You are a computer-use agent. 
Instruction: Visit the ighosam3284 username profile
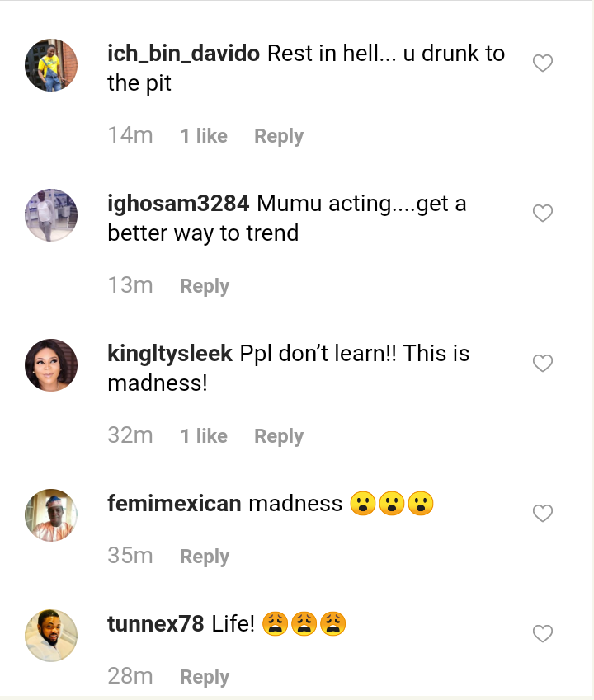click(177, 204)
